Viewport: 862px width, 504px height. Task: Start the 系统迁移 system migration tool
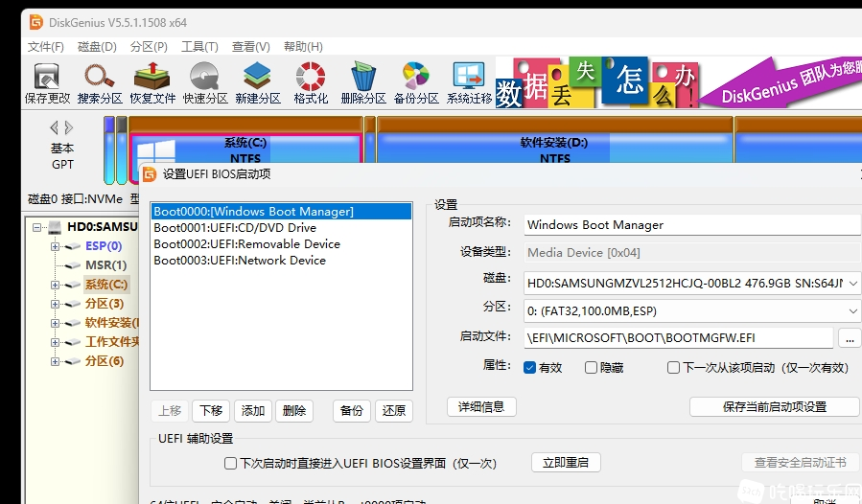point(469,83)
